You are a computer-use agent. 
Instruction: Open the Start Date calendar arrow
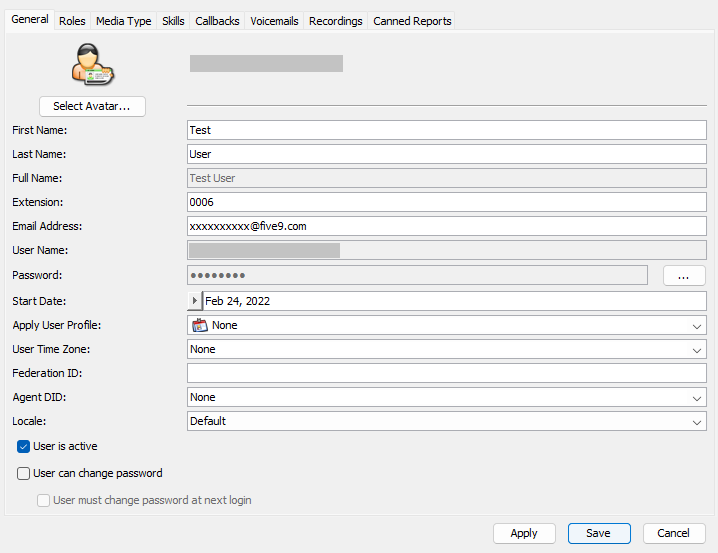(195, 301)
